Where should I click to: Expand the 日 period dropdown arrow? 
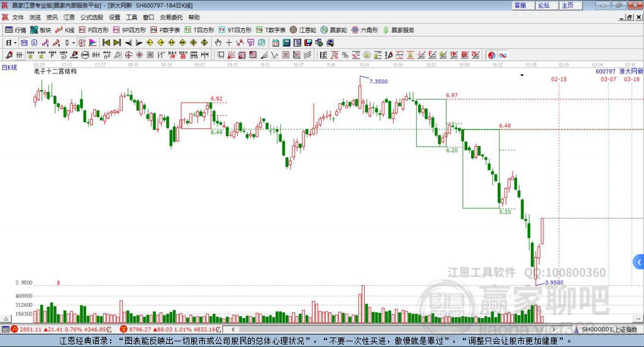[15, 43]
